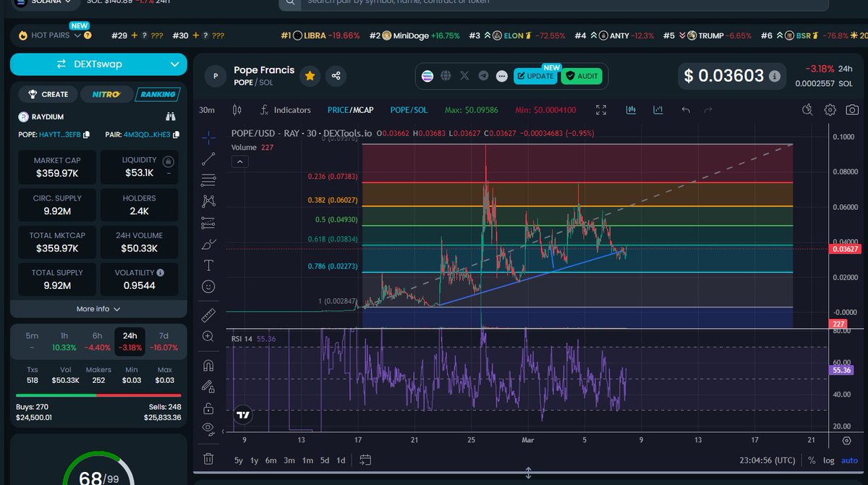Toggle lock all drawing tools
The image size is (868, 485).
[208, 408]
